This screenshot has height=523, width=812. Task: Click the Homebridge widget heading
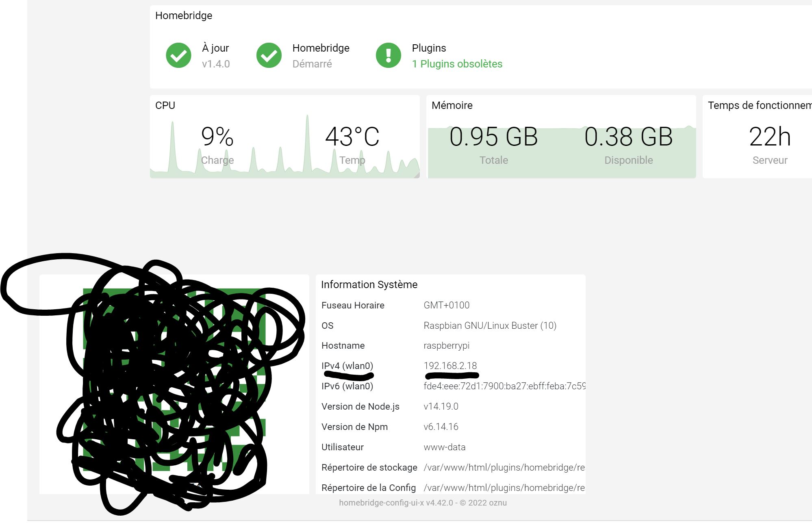tap(184, 15)
